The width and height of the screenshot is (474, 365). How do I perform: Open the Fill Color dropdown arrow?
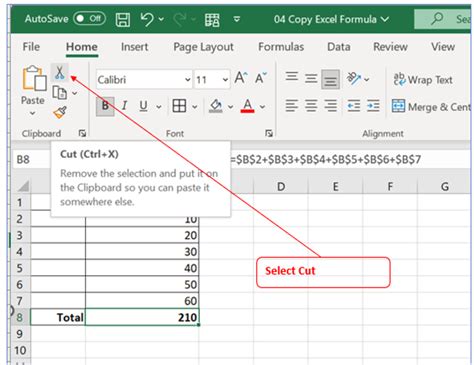point(230,107)
